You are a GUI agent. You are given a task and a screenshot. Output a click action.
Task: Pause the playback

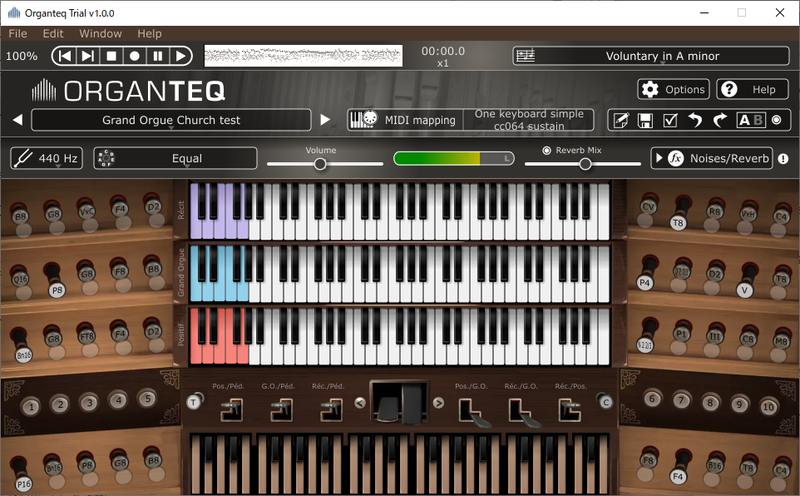(158, 56)
